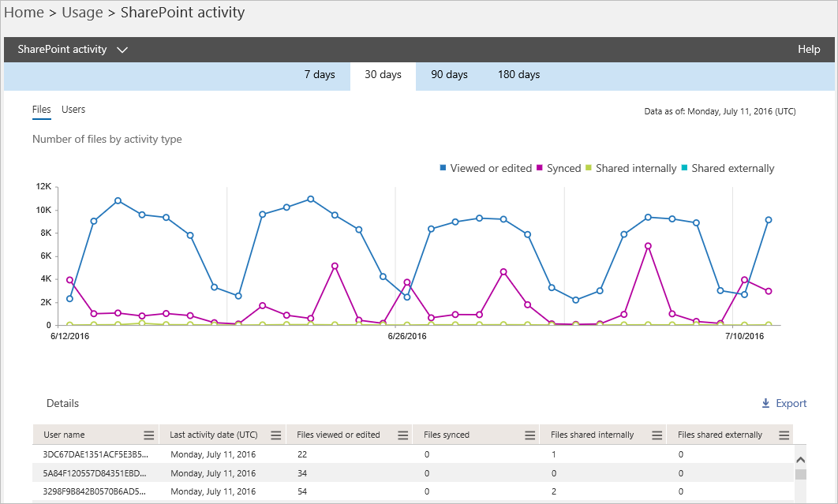Go to Usage breadcrumb
This screenshot has height=504, width=838.
pyautogui.click(x=82, y=13)
